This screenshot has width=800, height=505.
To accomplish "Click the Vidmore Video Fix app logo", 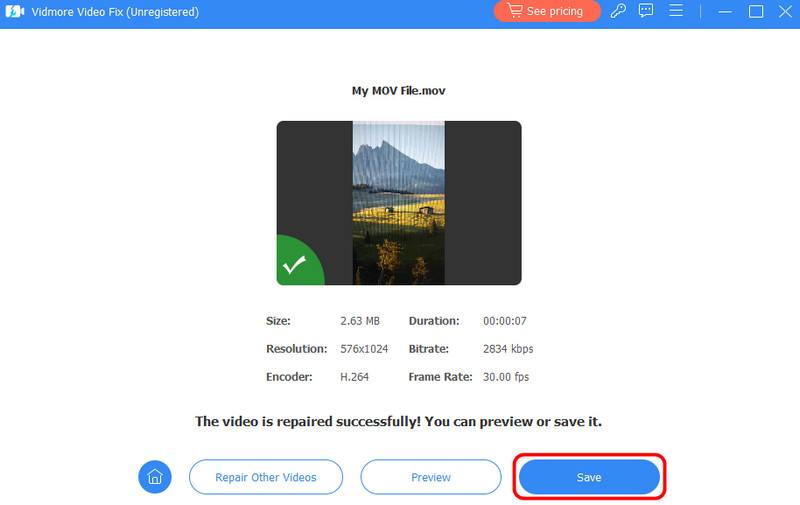I will click(15, 12).
